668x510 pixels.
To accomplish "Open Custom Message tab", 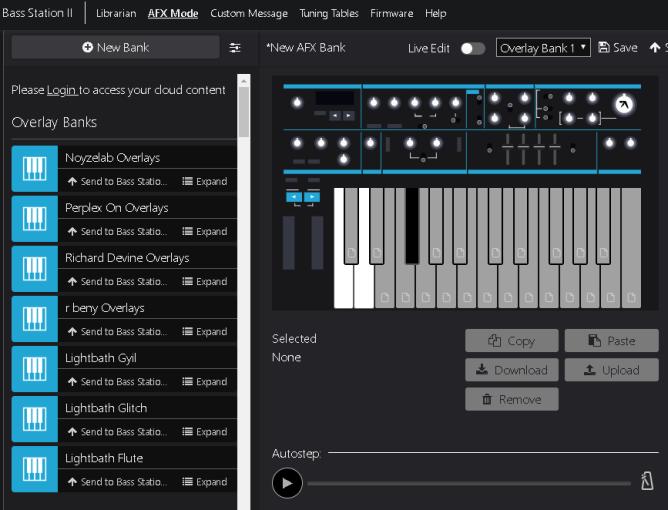I will click(x=249, y=13).
